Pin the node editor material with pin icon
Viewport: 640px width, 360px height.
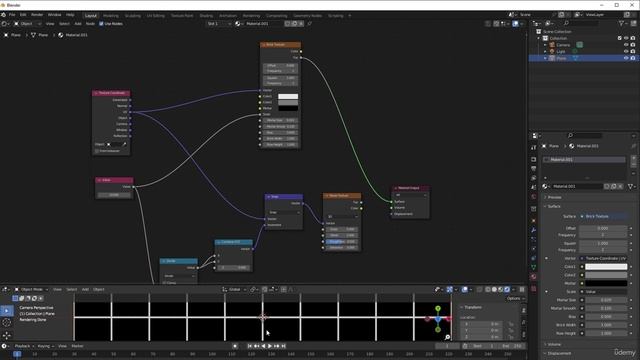(x=309, y=24)
